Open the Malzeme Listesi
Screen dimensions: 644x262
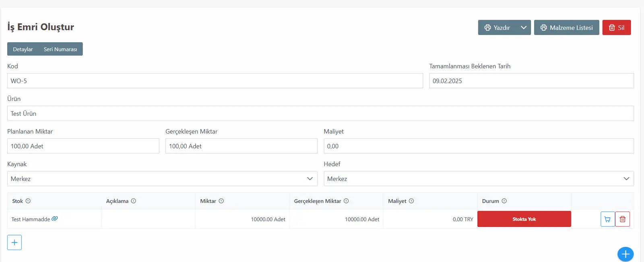pyautogui.click(x=567, y=27)
